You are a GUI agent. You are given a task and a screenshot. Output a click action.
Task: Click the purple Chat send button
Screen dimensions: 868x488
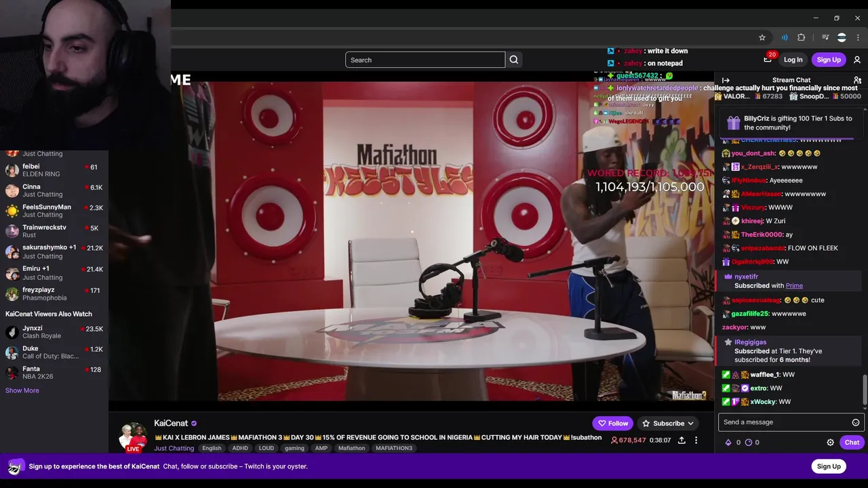(852, 443)
